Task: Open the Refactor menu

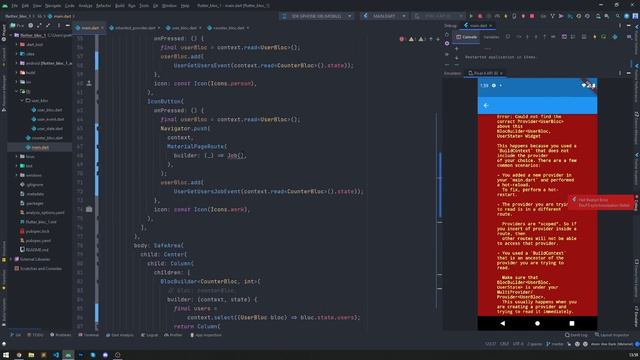Action: point(103,6)
